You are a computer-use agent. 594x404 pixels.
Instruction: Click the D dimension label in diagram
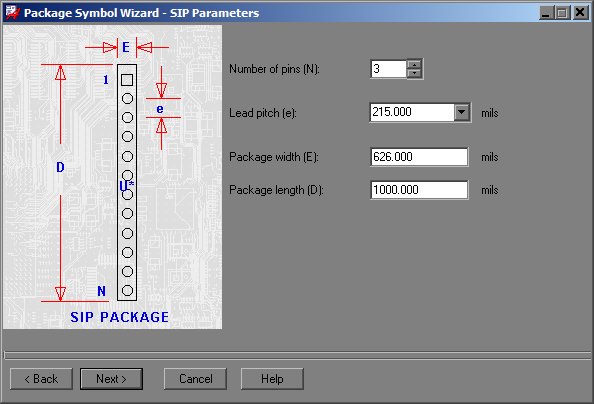pyautogui.click(x=60, y=167)
